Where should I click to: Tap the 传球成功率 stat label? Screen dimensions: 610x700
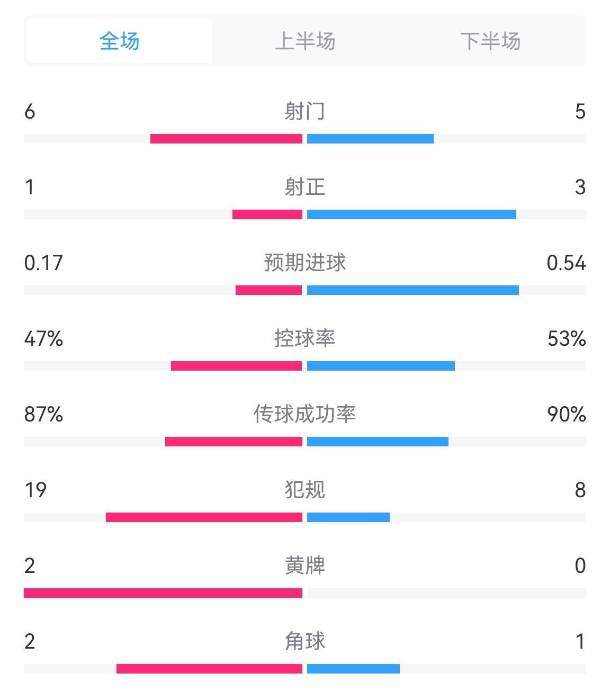[305, 414]
